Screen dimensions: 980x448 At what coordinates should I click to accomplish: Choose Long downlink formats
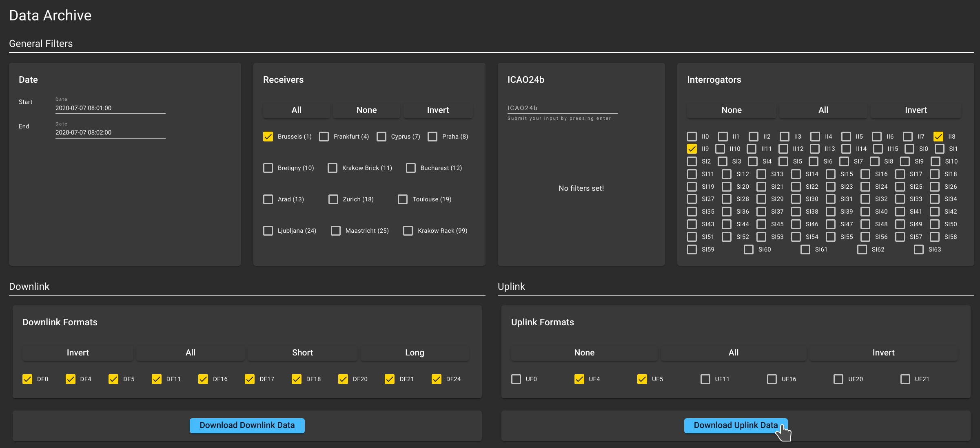(415, 353)
